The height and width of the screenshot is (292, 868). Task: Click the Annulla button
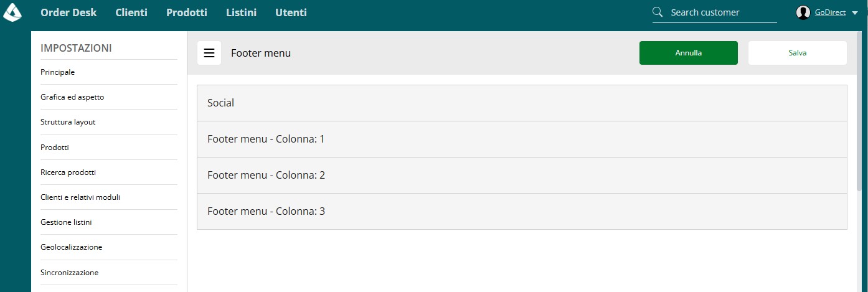(689, 53)
